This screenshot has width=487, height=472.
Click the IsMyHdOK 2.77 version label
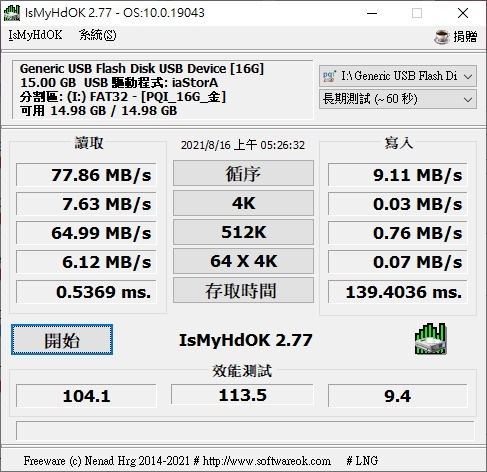coord(246,340)
